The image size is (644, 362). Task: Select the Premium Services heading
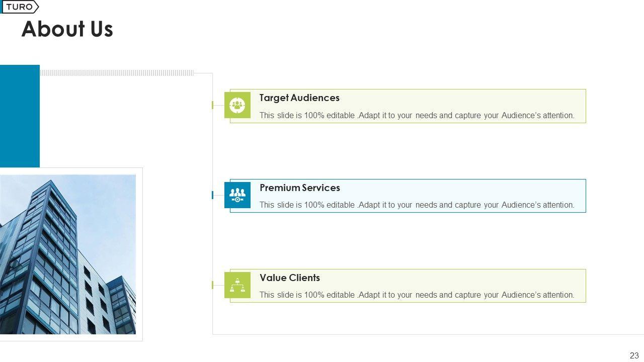click(300, 188)
